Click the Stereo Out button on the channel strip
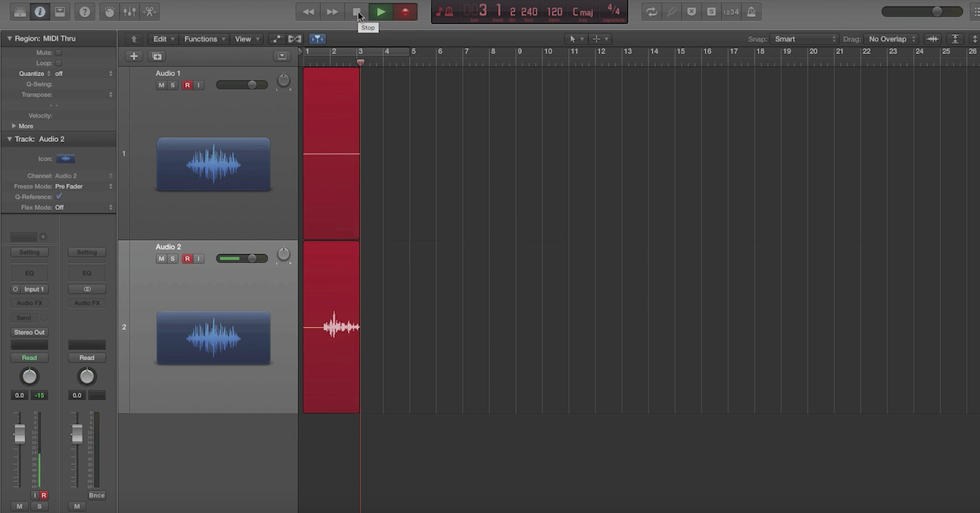The width and height of the screenshot is (980, 513). click(29, 332)
